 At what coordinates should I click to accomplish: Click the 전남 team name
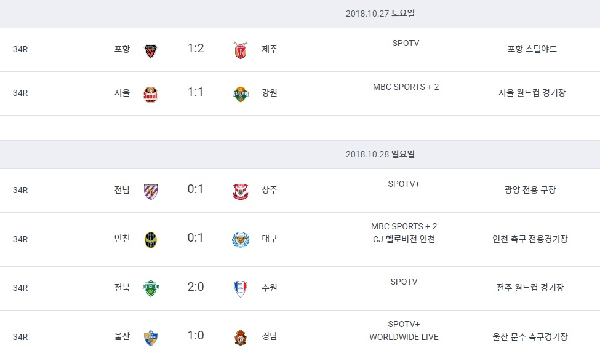pyautogui.click(x=122, y=190)
